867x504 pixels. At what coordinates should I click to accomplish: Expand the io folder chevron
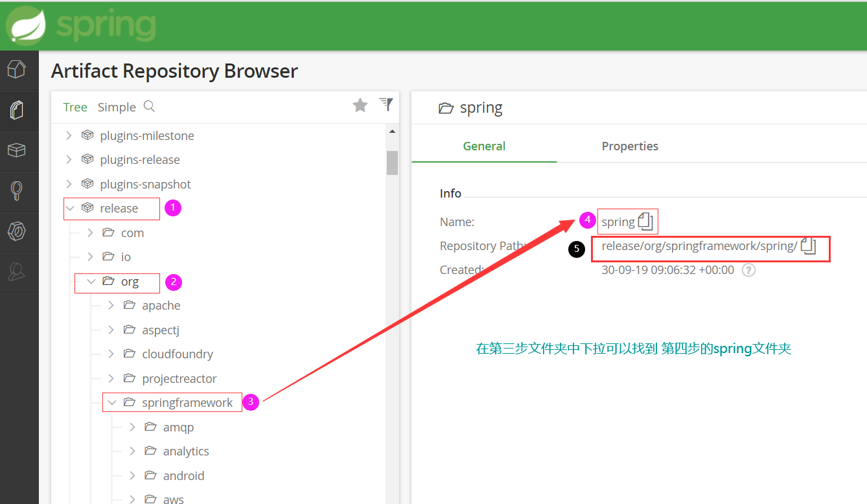pos(91,257)
